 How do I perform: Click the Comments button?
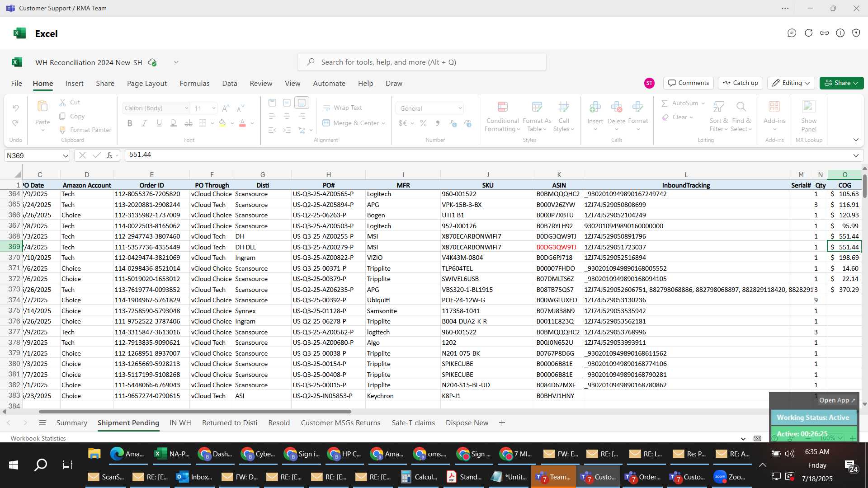click(x=689, y=83)
